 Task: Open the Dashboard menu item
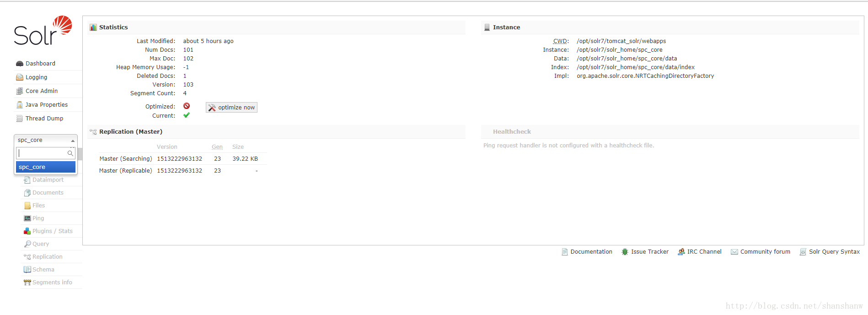pyautogui.click(x=40, y=64)
